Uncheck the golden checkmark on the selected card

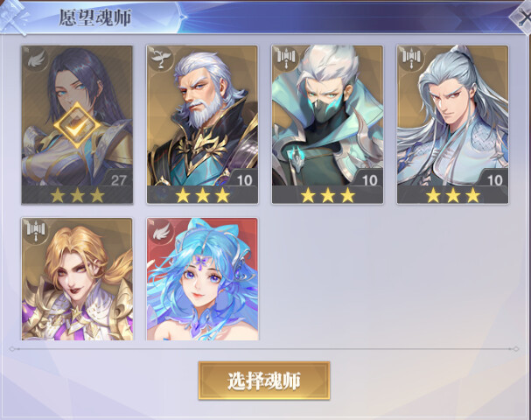[78, 126]
